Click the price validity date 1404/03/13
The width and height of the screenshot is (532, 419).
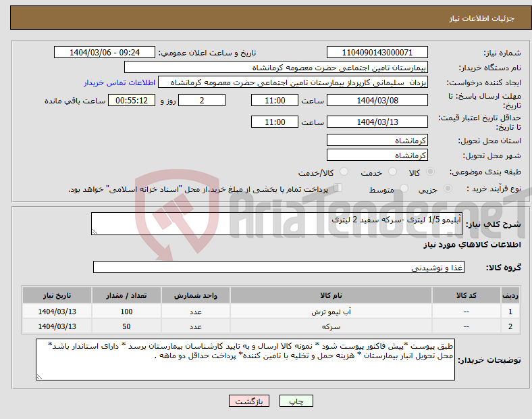click(x=377, y=122)
